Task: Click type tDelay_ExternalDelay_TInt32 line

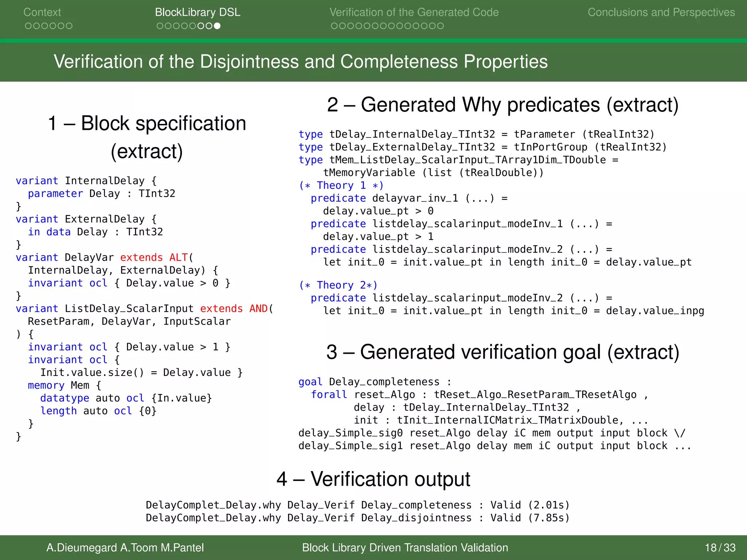Action: click(483, 147)
